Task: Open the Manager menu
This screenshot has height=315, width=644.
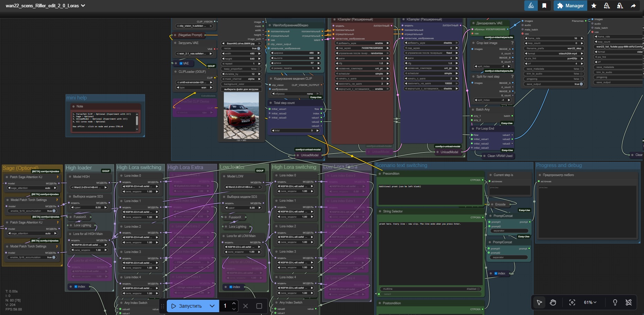Action: point(570,6)
